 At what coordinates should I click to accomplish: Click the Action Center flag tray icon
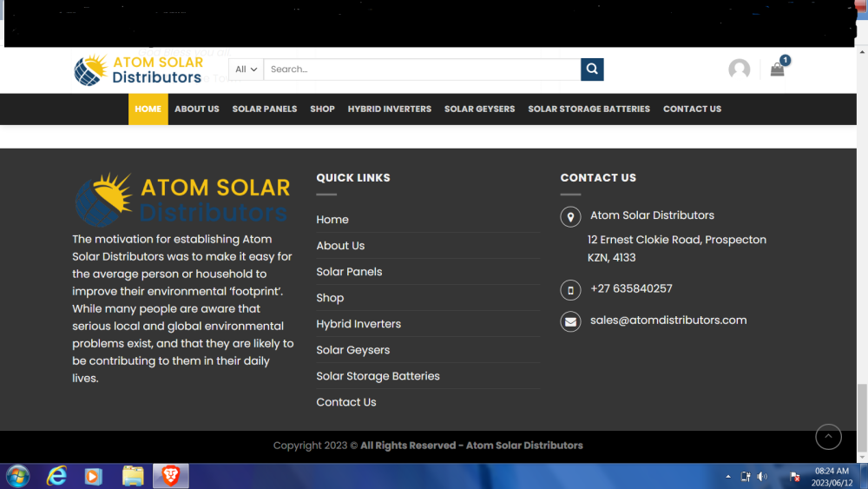click(794, 476)
